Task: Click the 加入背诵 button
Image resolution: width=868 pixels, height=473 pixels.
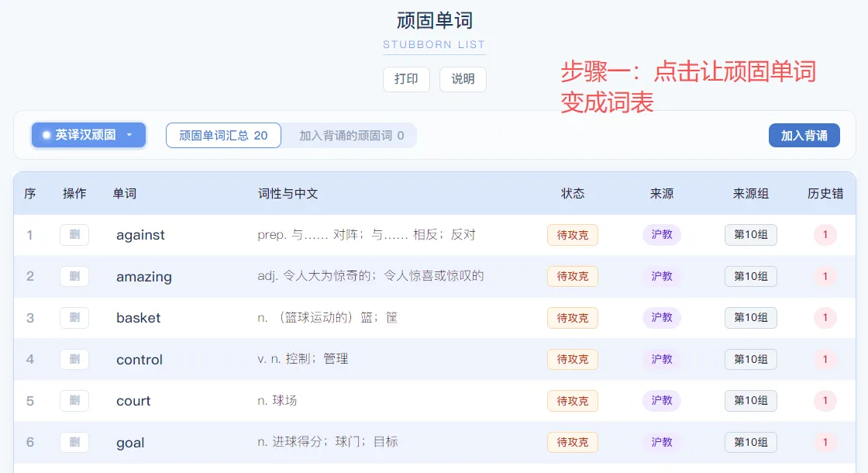Action: pyautogui.click(x=804, y=136)
